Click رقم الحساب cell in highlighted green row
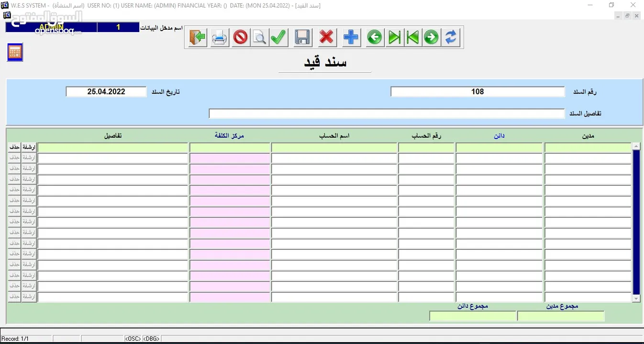This screenshot has width=644, height=344. pos(426,148)
